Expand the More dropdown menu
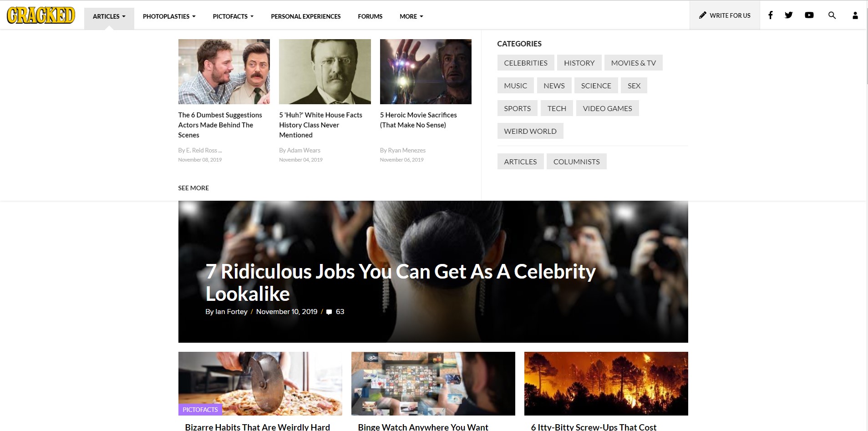The width and height of the screenshot is (868, 431). pyautogui.click(x=411, y=16)
